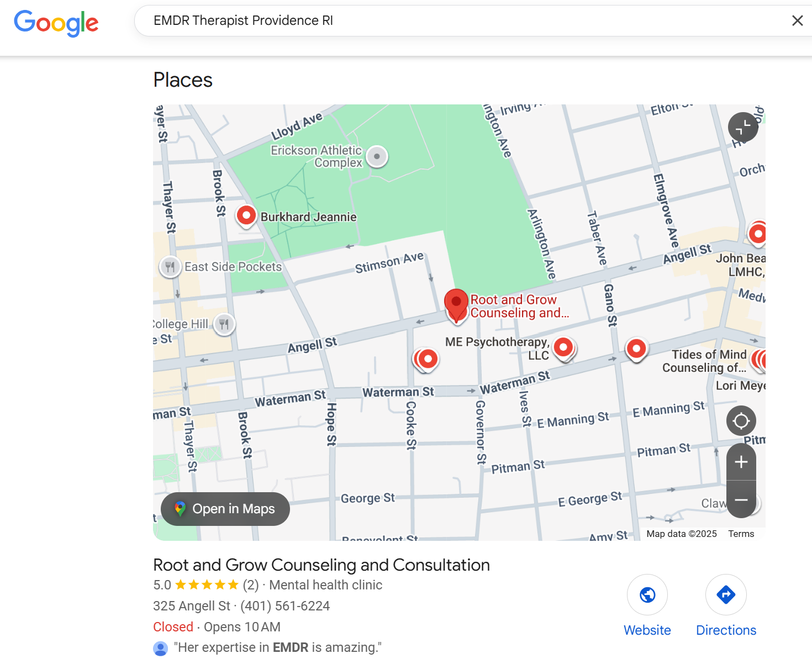Select the pin on Gano St near Waterman
Image resolution: width=812 pixels, height=664 pixels.
coord(636,349)
